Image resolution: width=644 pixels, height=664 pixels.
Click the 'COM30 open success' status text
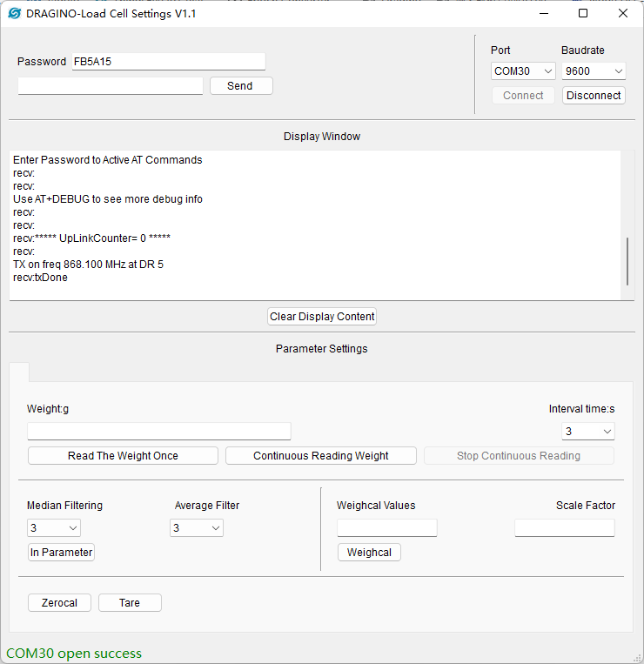tap(74, 654)
